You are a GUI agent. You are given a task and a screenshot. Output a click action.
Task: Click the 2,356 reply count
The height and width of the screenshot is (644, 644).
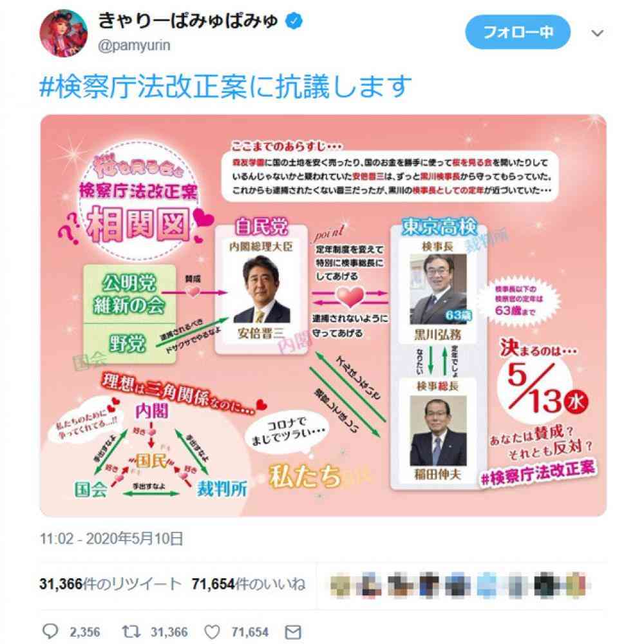(84, 632)
